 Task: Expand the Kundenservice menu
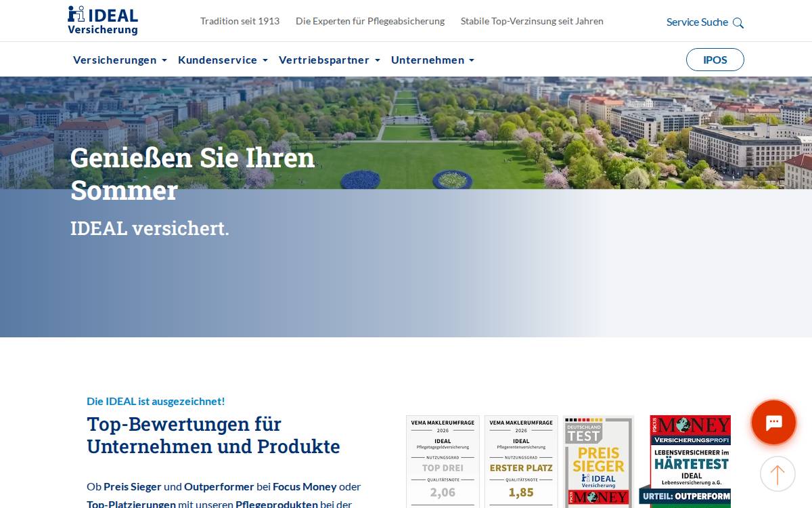pyautogui.click(x=223, y=60)
